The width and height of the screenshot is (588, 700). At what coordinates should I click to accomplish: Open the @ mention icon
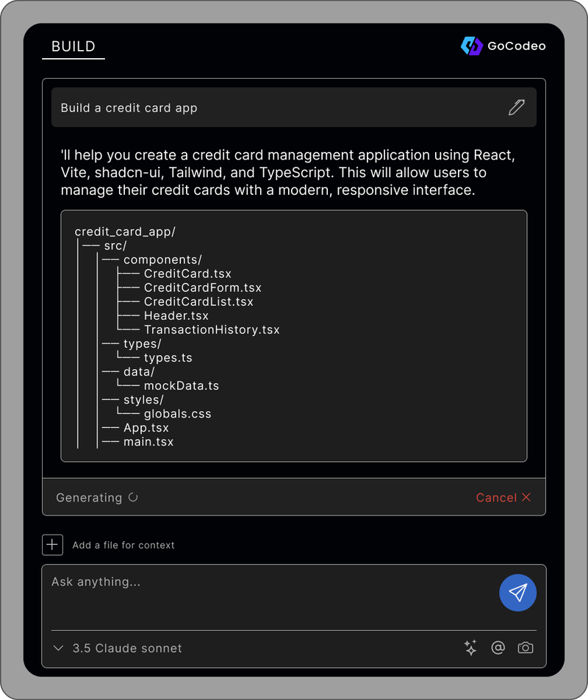(498, 648)
